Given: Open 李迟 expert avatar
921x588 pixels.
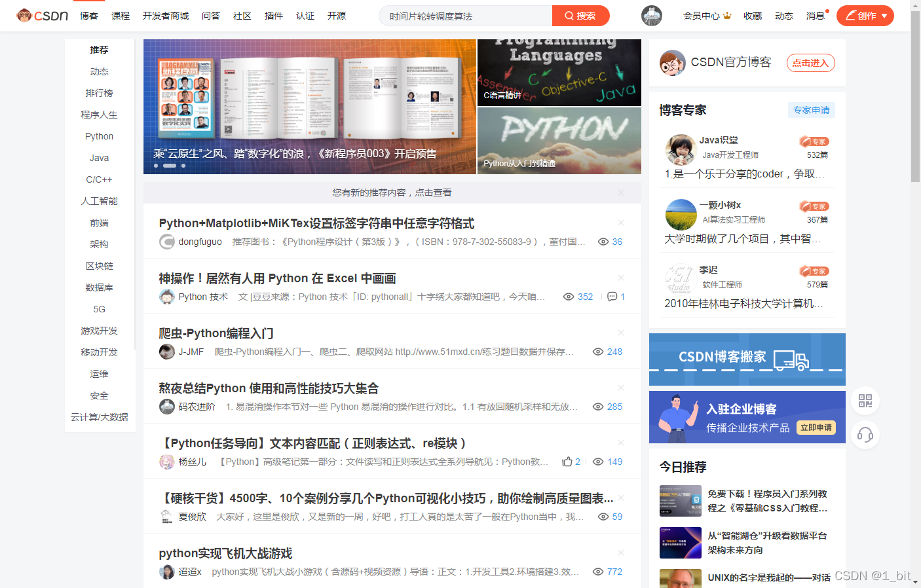Looking at the screenshot, I should pos(681,280).
